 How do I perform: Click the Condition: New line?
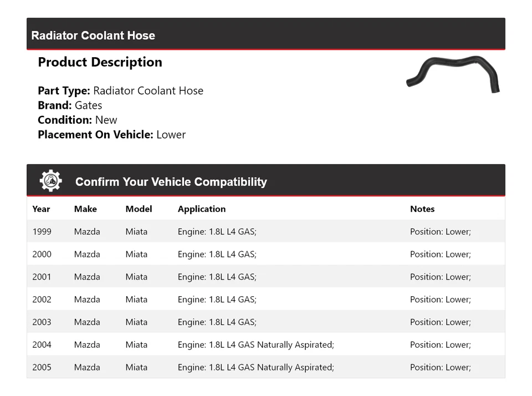click(78, 120)
